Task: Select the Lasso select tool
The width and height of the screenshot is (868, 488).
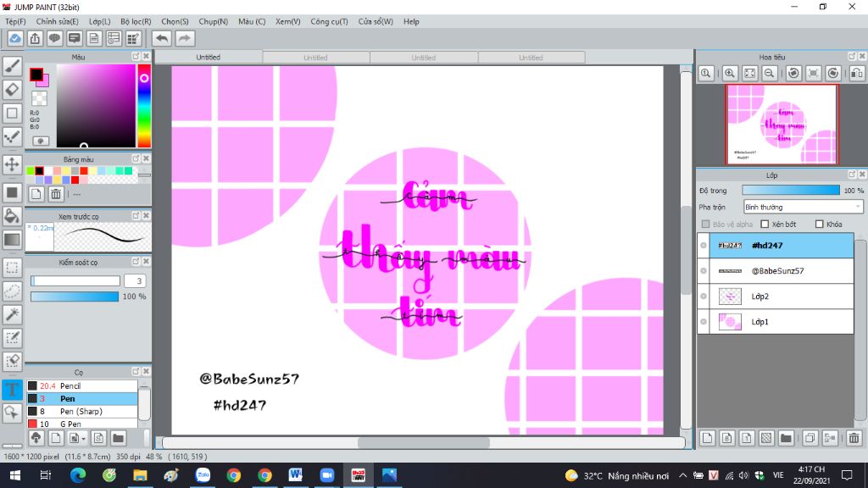Action: coord(12,291)
